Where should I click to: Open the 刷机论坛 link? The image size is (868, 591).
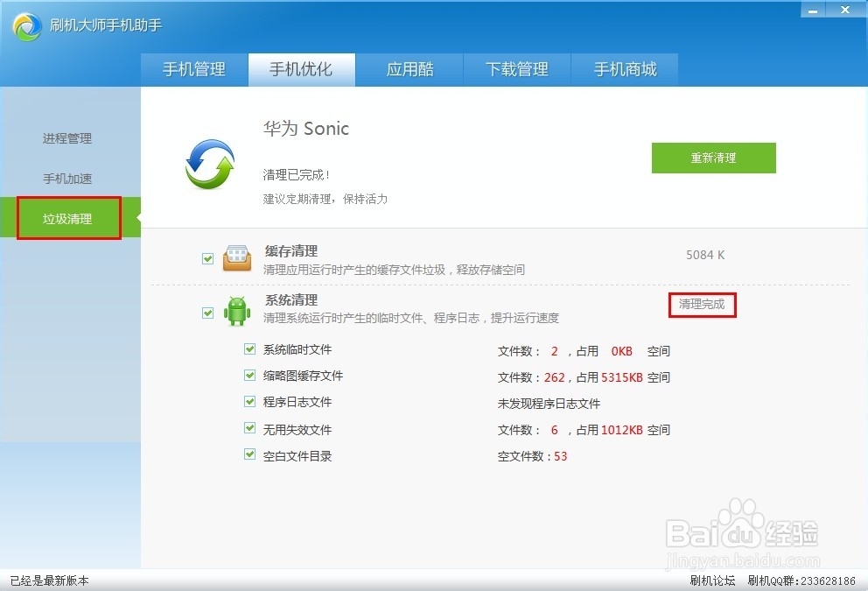[x=712, y=580]
